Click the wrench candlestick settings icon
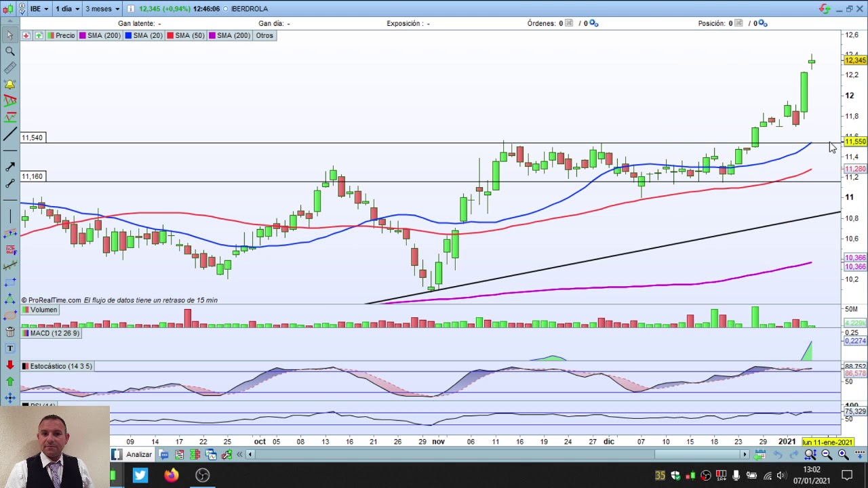Image resolution: width=868 pixels, height=488 pixels. point(226,455)
